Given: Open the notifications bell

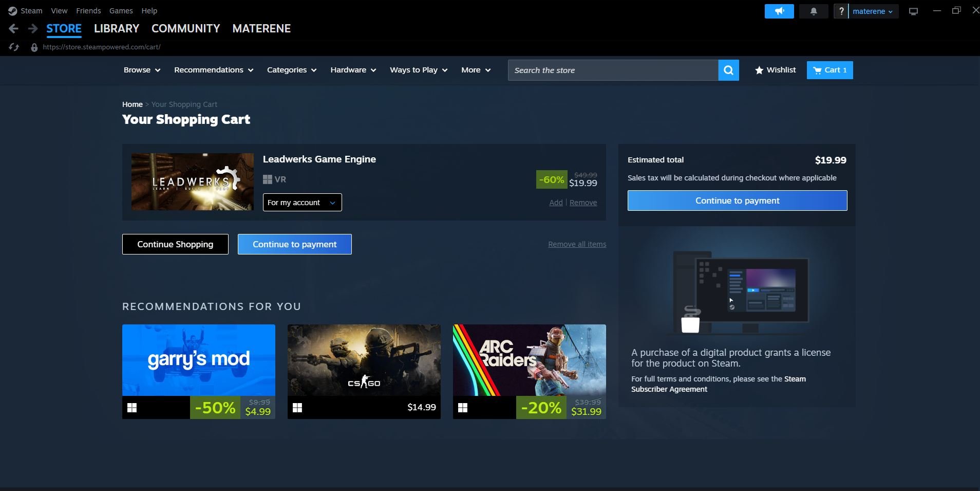Looking at the screenshot, I should pos(813,11).
